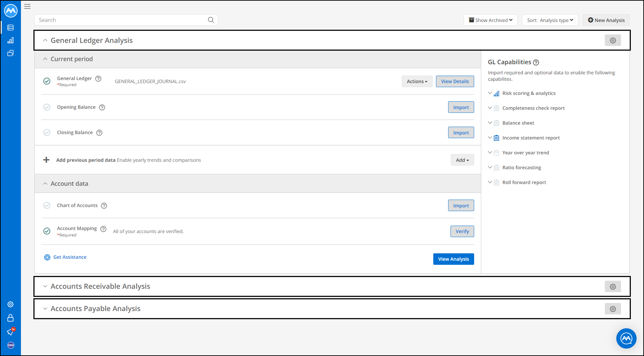644x356 pixels.
Task: Click the Chart of Accounts grey status check
Action: coord(47,205)
